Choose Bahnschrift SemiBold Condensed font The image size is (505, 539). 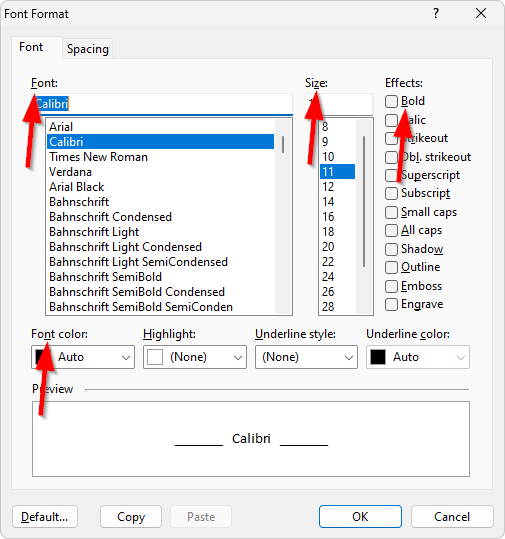tap(160, 292)
